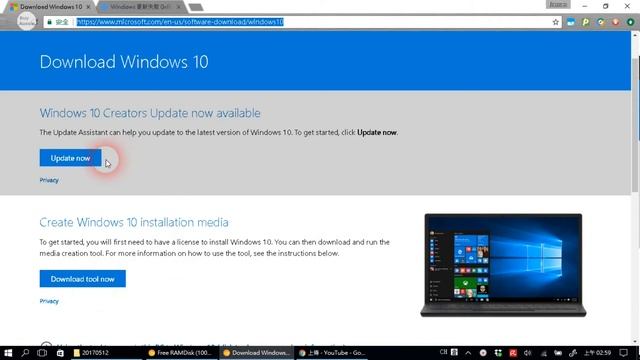Image resolution: width=640 pixels, height=360 pixels.
Task: Click the Download tool now button
Action: click(x=82, y=279)
